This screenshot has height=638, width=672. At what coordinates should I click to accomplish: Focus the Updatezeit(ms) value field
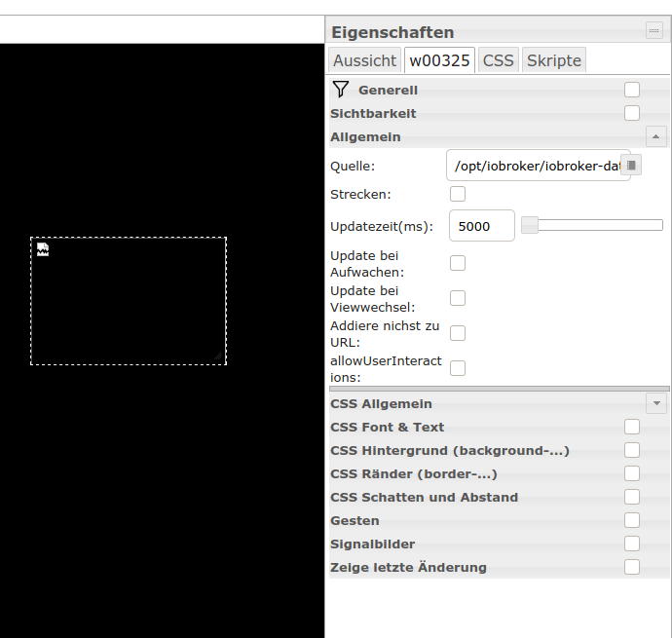tap(481, 226)
